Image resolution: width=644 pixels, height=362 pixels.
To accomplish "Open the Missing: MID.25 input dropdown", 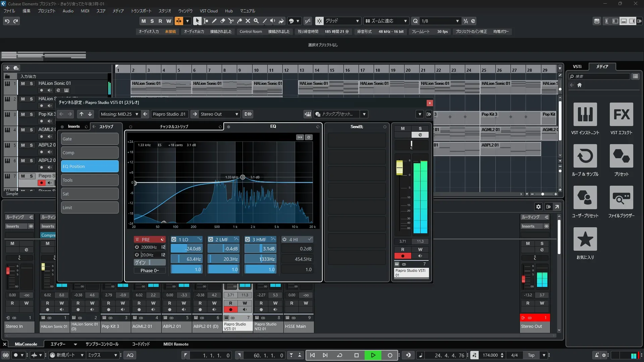I will click(119, 114).
